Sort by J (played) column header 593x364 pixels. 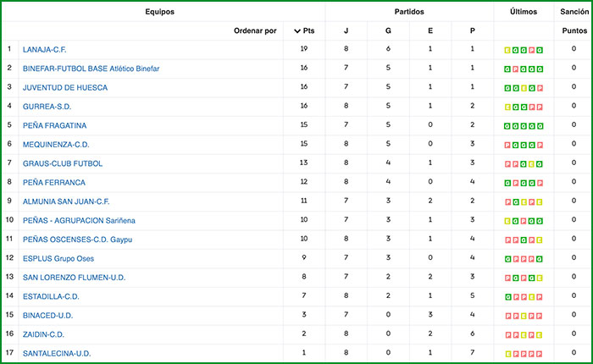click(x=346, y=30)
